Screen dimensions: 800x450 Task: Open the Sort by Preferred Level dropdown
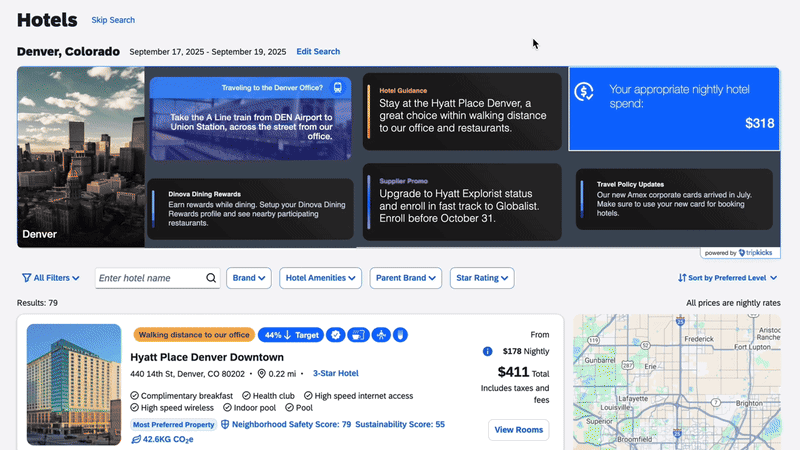pyautogui.click(x=728, y=278)
